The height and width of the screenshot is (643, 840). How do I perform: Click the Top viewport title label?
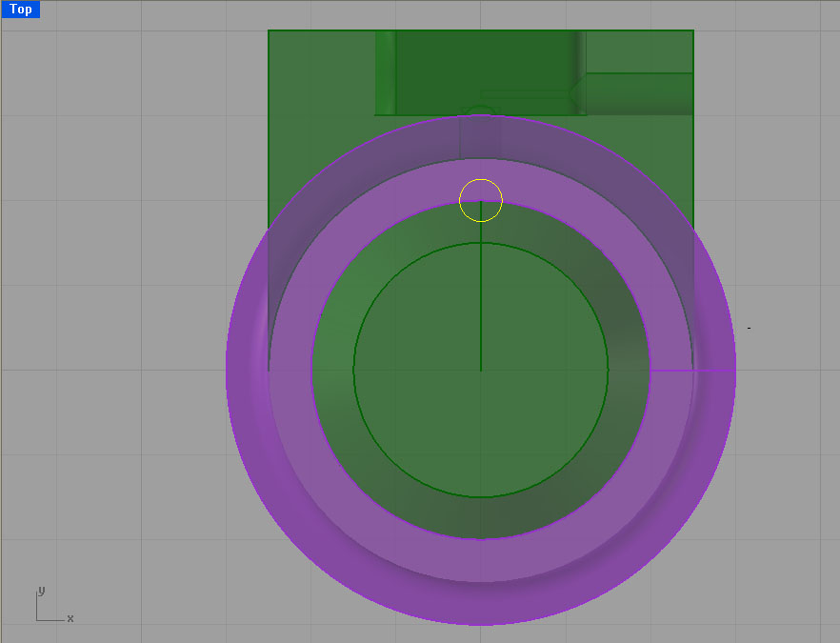[20, 10]
